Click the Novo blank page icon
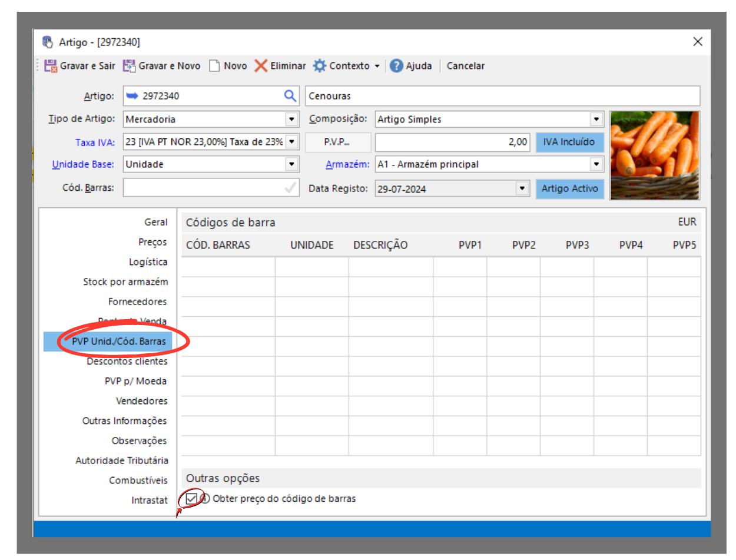This screenshot has width=736, height=560. 214,66
